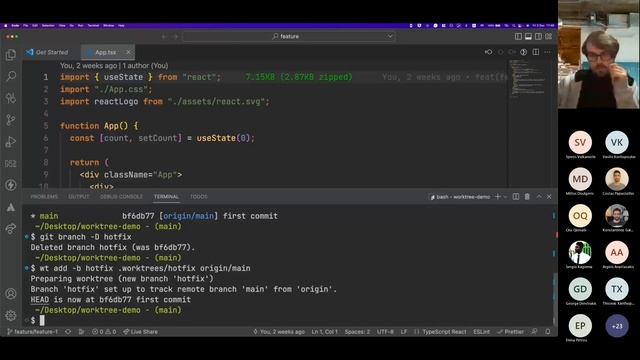Open the Terminal menu in macOS menu bar
Screen dimensions: 640x360
pos(93,25)
